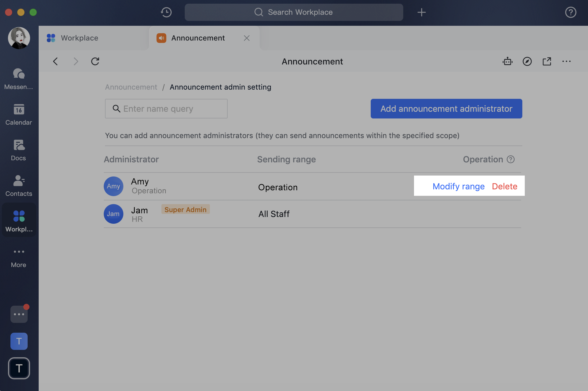Click the compass icon near top right
Viewport: 588px width, 391px height.
tap(527, 61)
